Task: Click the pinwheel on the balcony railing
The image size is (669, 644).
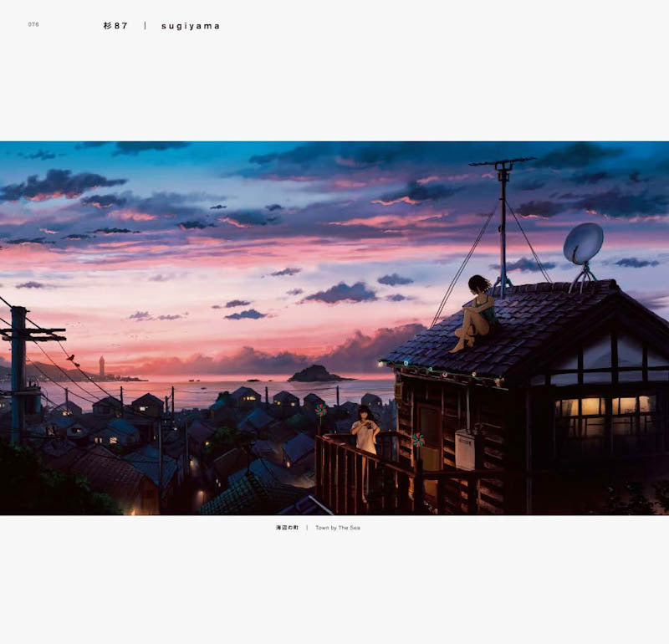Action: (320, 409)
